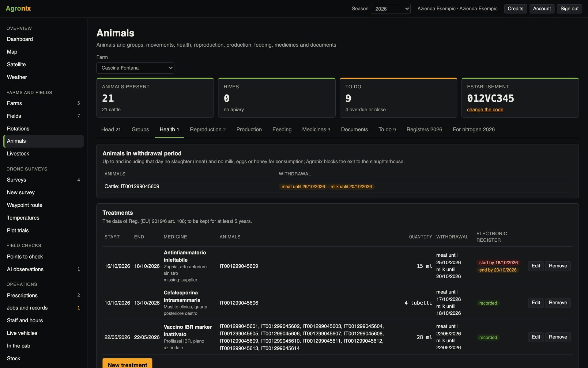
Task: Click animal ID IT001299045606 in treatments
Action: point(239,303)
